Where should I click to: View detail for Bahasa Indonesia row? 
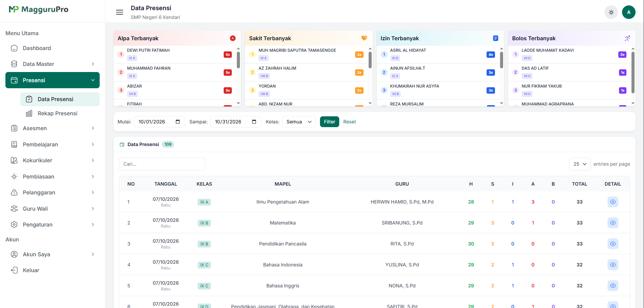(613, 265)
